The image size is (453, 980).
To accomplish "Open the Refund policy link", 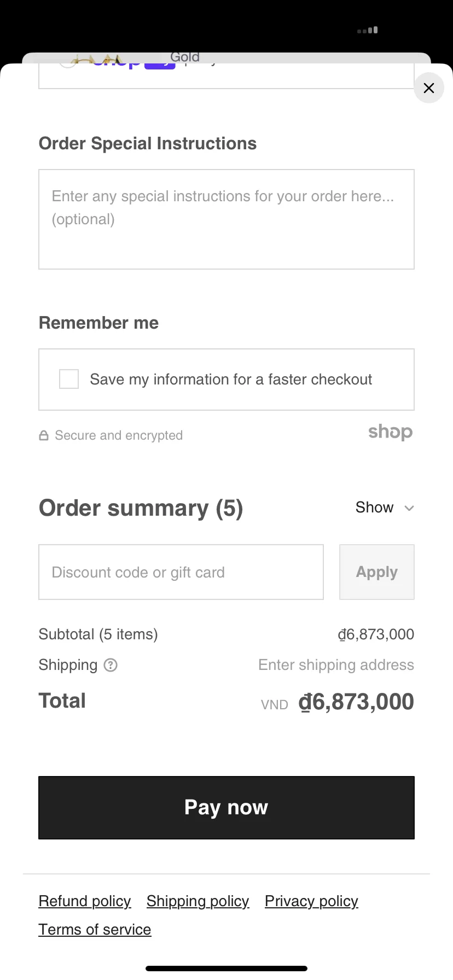I will coord(85,901).
